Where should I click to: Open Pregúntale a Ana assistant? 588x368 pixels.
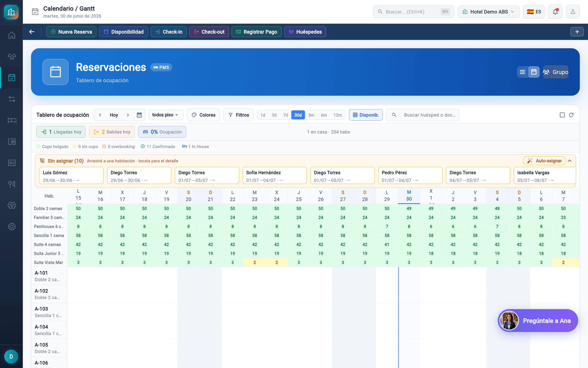[x=538, y=321]
